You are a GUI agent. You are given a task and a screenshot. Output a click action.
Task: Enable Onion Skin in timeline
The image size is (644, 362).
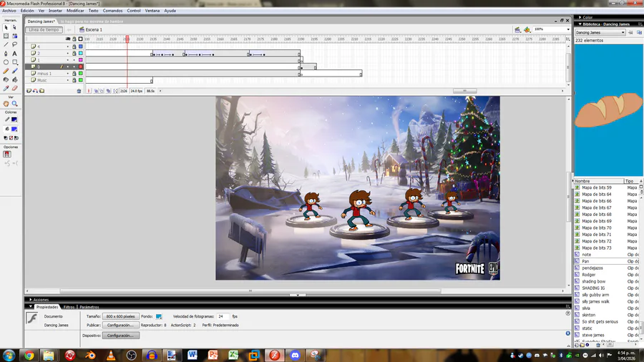coord(96,91)
